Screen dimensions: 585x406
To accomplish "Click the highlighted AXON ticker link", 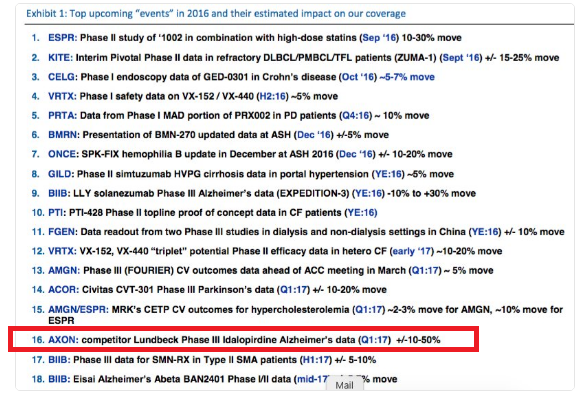I will click(x=63, y=340).
